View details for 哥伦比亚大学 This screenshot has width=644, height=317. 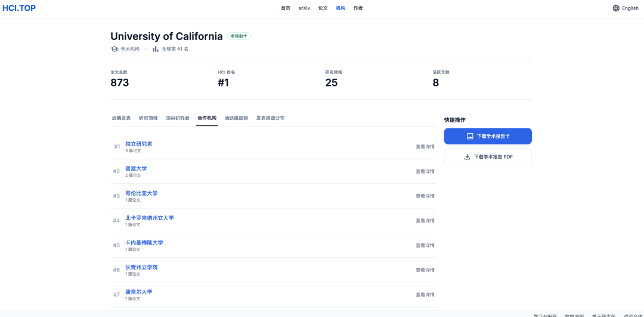(425, 196)
